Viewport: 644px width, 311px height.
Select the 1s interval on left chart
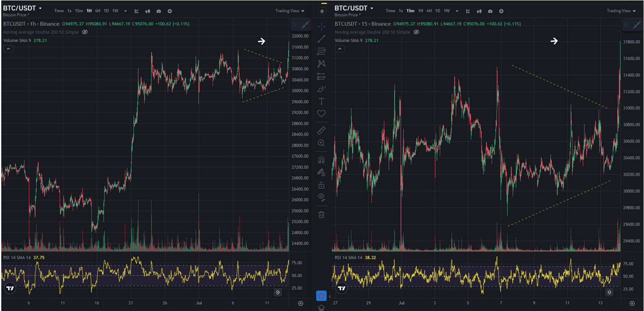point(69,11)
